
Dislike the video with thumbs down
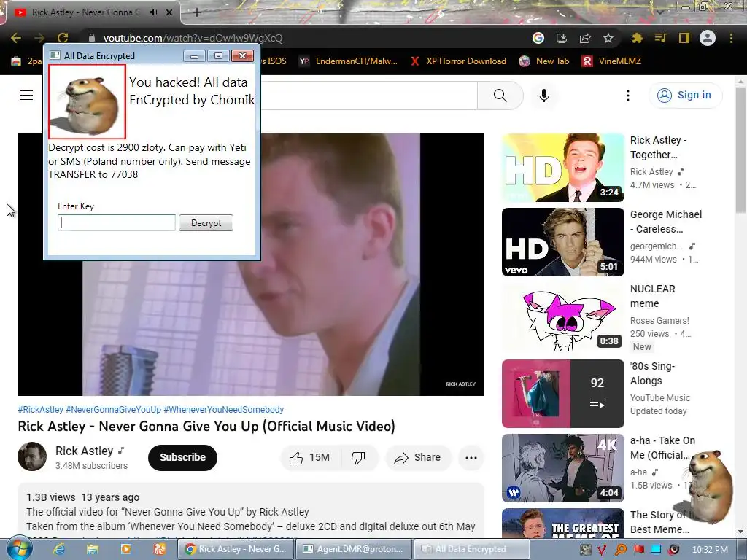pos(358,458)
